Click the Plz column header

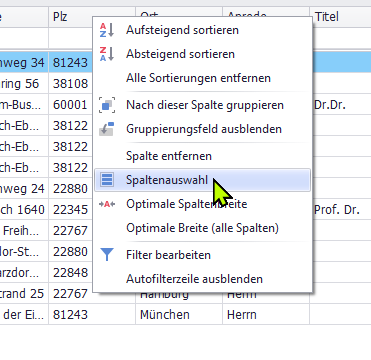(71, 17)
